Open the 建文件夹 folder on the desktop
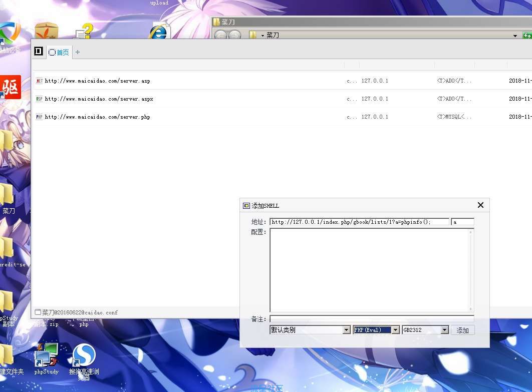 (12, 360)
